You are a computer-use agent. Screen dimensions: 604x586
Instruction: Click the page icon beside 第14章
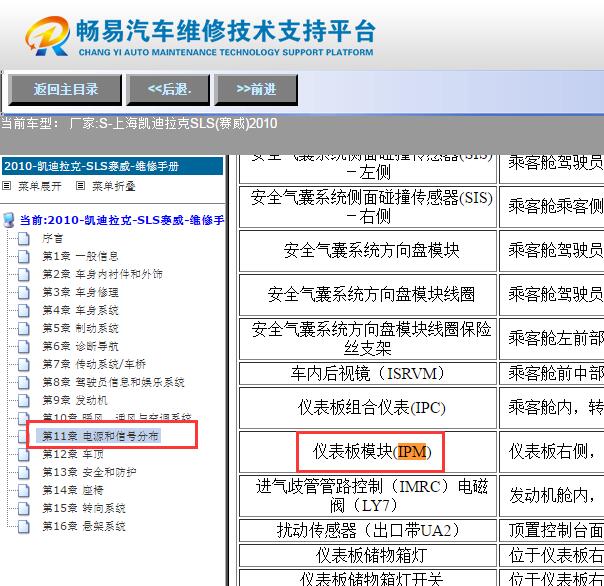(x=24, y=490)
